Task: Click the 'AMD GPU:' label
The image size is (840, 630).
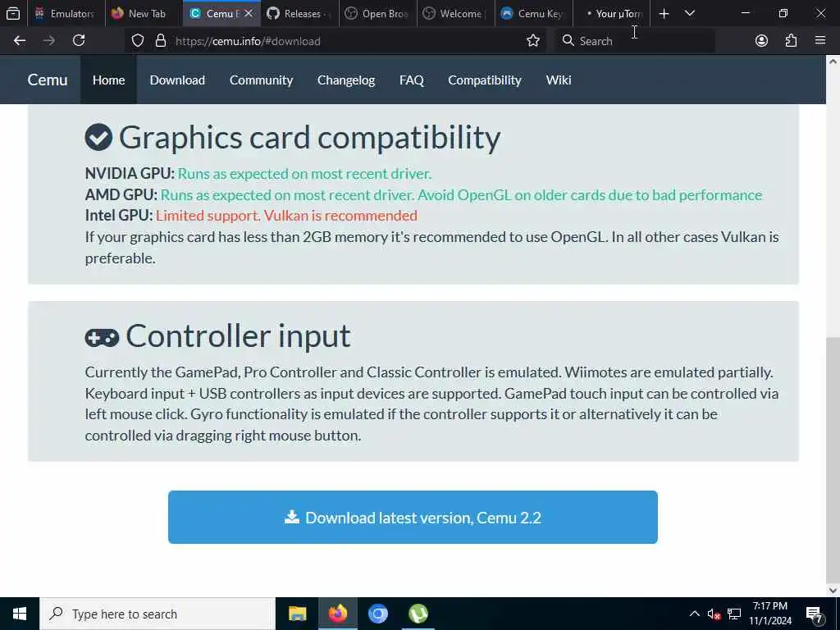Action: coord(121,194)
